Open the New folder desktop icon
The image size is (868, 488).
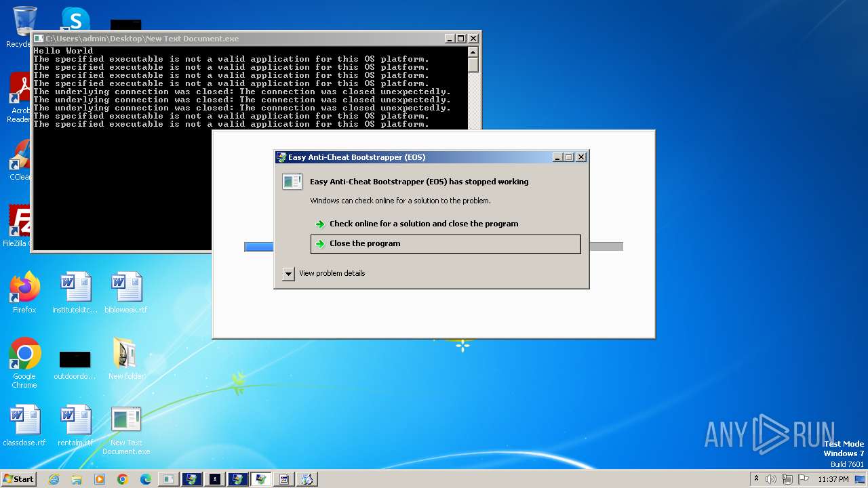[x=126, y=358]
